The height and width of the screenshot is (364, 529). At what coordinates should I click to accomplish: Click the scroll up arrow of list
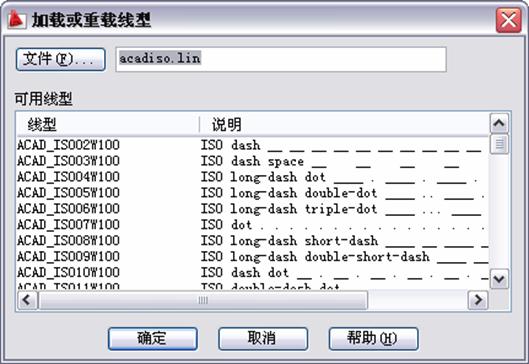click(x=499, y=123)
